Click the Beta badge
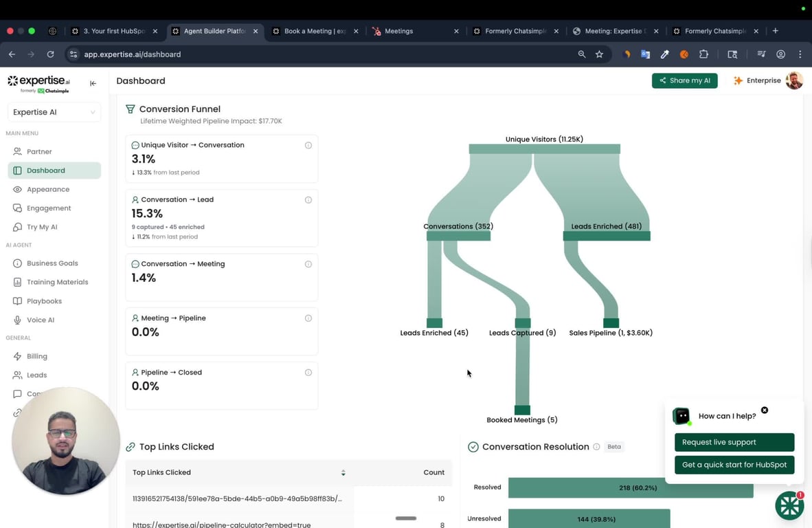The width and height of the screenshot is (812, 528). click(614, 447)
